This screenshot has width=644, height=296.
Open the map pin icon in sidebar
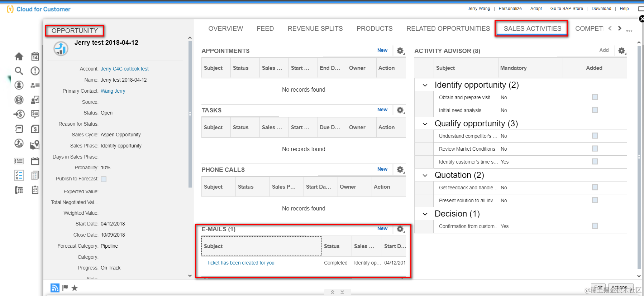(x=35, y=145)
